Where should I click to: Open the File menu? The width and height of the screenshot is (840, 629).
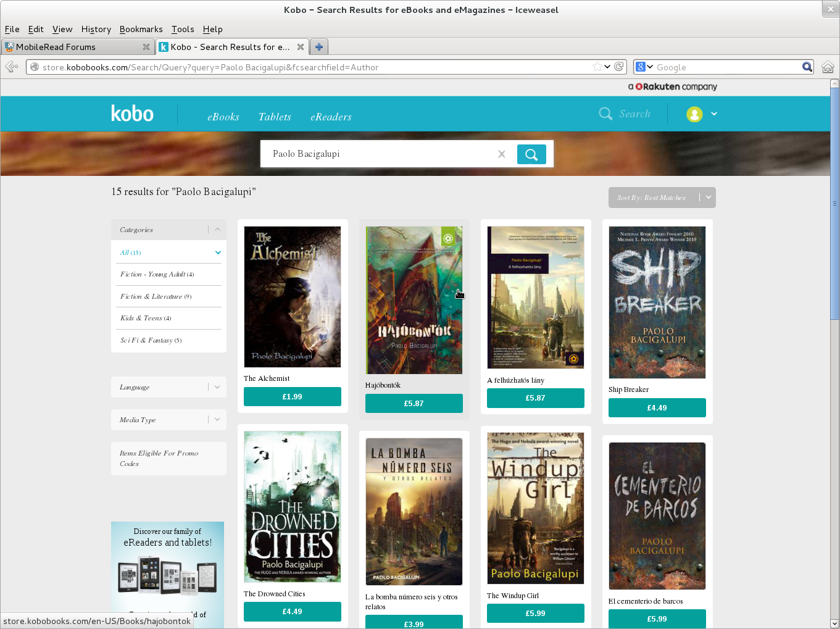(12, 29)
